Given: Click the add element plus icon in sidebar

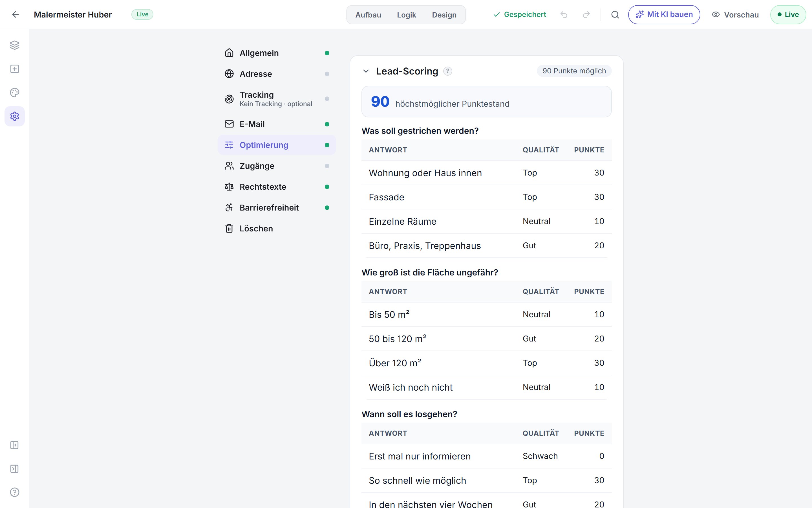Looking at the screenshot, I should [x=14, y=69].
